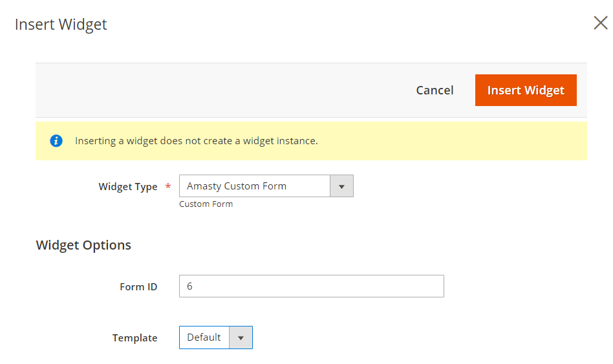Click the Template field label
613x364 pixels.
pos(134,338)
